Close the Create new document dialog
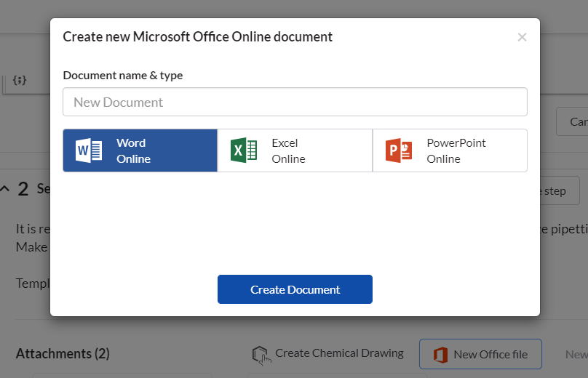The height and width of the screenshot is (378, 588). tap(522, 37)
